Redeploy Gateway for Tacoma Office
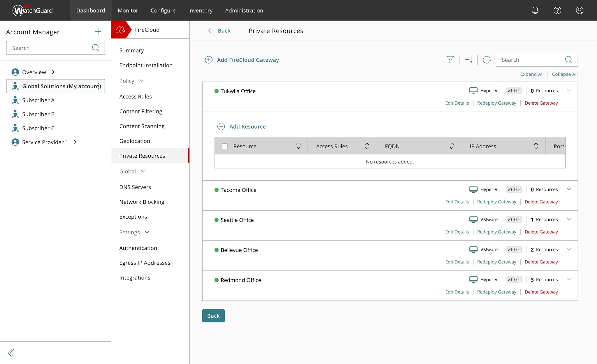This screenshot has width=597, height=364. point(496,202)
